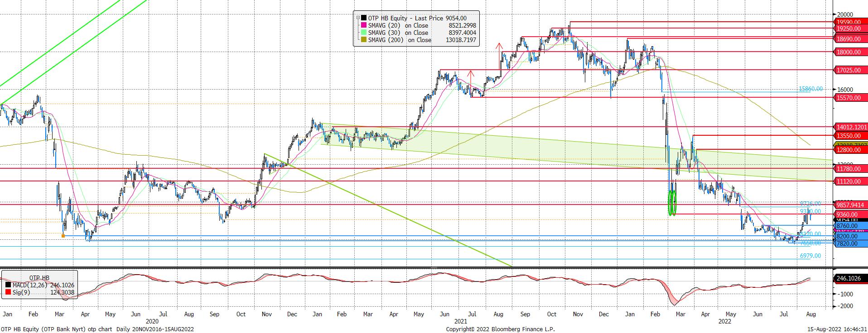This screenshot has width=868, height=333.
Task: Click the '15-Aug-2022 16:46:31' timestamp
Action: point(837,329)
